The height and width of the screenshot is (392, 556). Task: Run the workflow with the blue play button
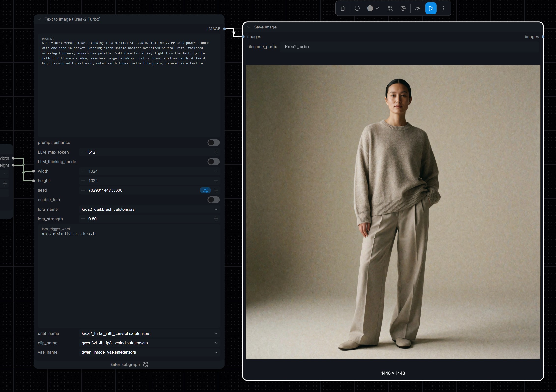tap(431, 8)
